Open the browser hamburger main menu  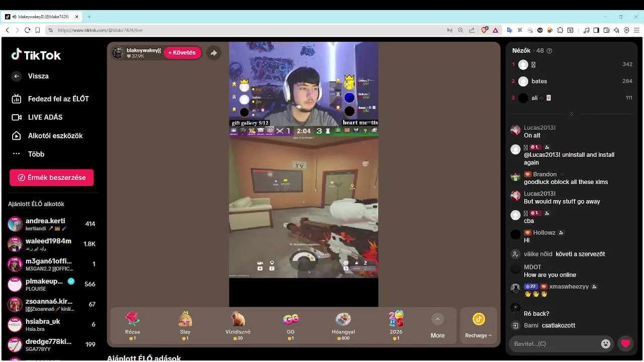click(x=636, y=30)
